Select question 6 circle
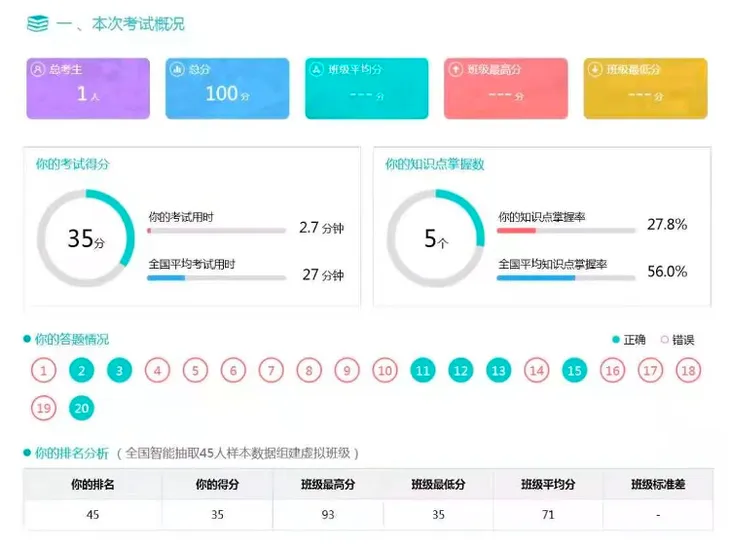Image resolution: width=730 pixels, height=547 pixels. [233, 371]
